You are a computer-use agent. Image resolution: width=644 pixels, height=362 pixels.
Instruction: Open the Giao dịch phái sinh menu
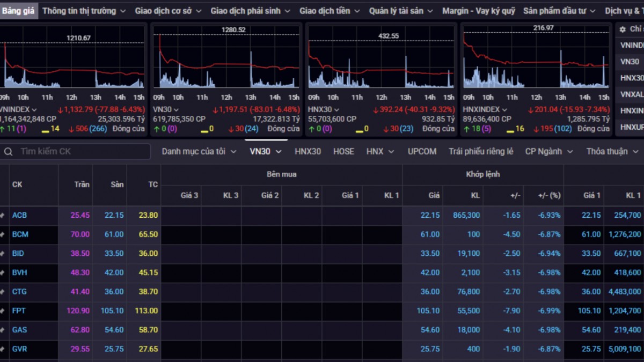[250, 11]
